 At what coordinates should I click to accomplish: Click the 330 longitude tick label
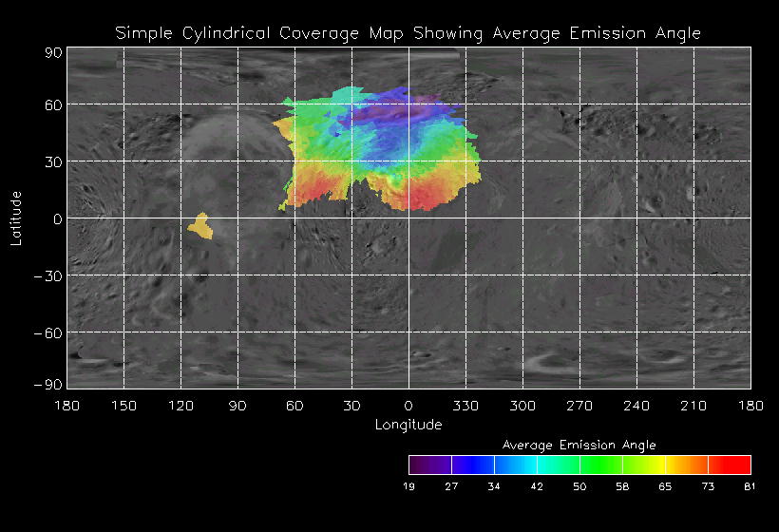pos(465,406)
